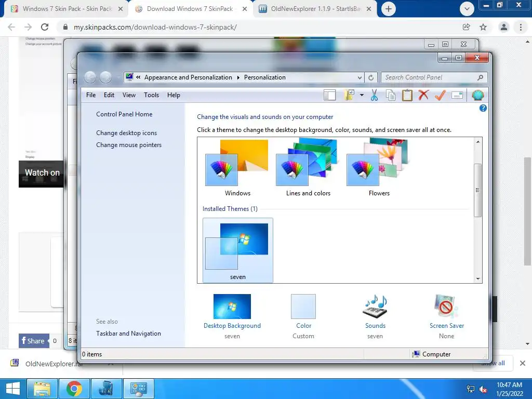Expand the double chevron in address bar
Viewport: 532px width, 399px height.
pos(138,77)
